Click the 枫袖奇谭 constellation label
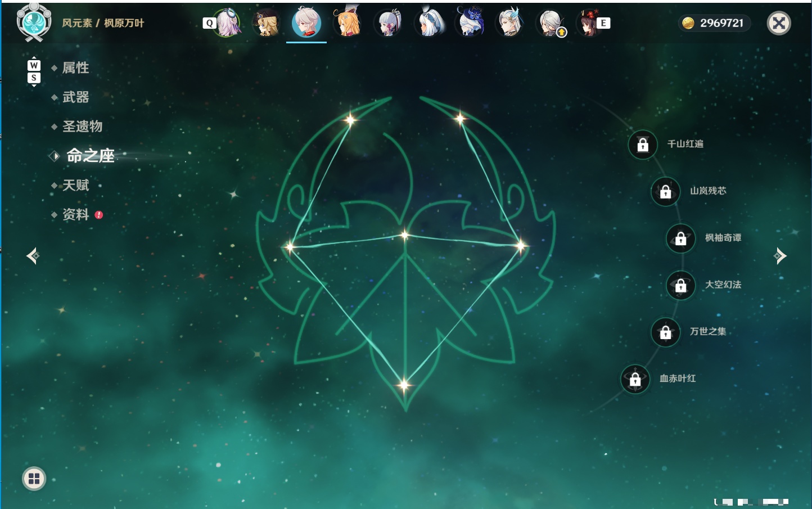 pyautogui.click(x=723, y=238)
